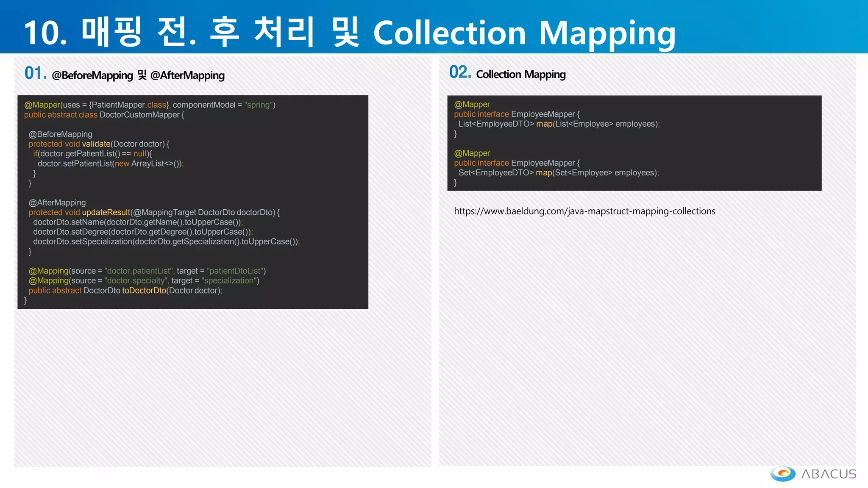Click the validate method name
This screenshot has height=488, width=868.
click(96, 144)
